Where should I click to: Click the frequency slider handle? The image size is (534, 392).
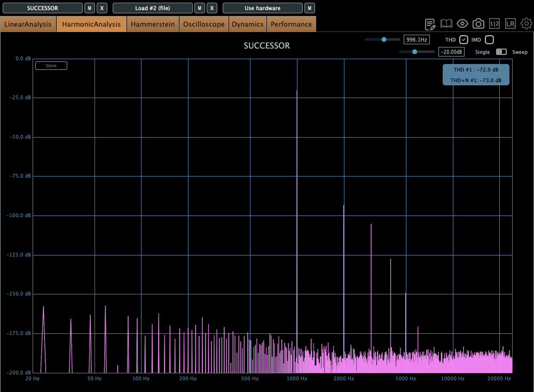click(383, 39)
